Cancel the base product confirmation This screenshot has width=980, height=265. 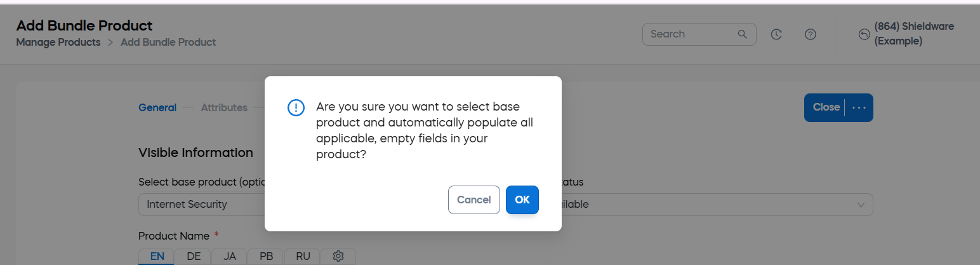coord(474,200)
